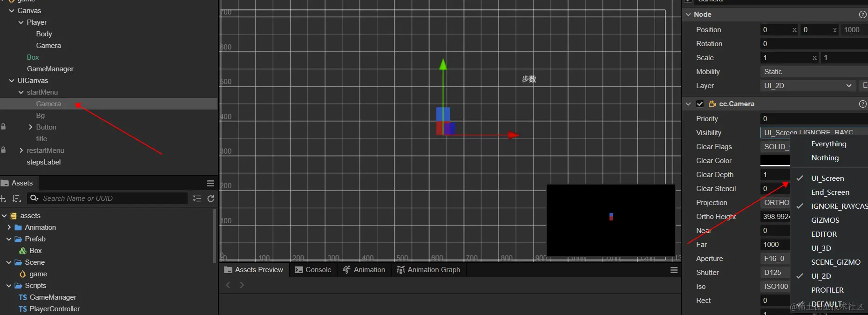Click the red X-axis gizmo arrow
The image size is (868, 315).
(513, 135)
